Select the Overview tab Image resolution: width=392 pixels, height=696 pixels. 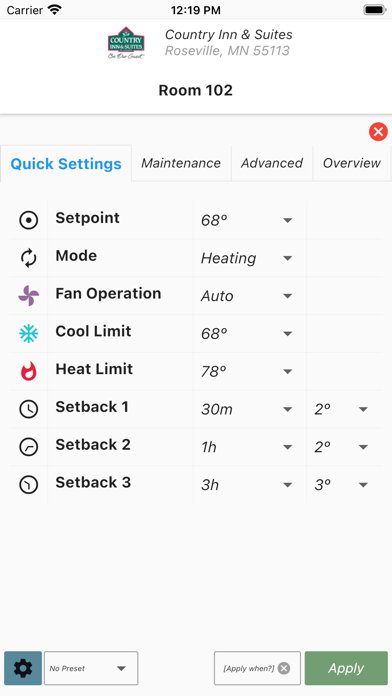[352, 163]
